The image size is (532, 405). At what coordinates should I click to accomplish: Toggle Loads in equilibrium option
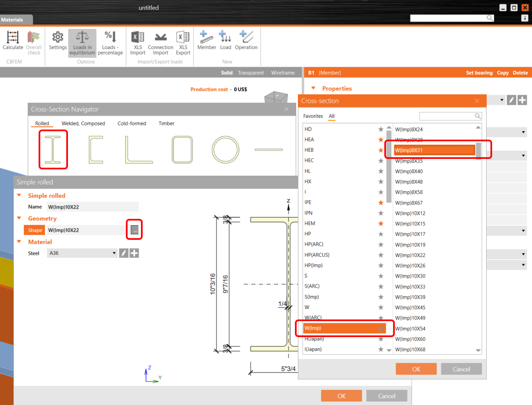click(82, 40)
